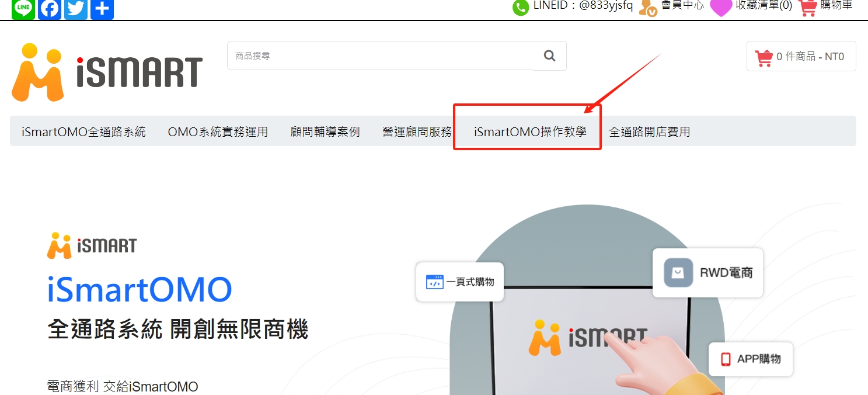868x395 pixels.
Task: Click the tablet screen iSMART illustration
Action: pyautogui.click(x=588, y=339)
